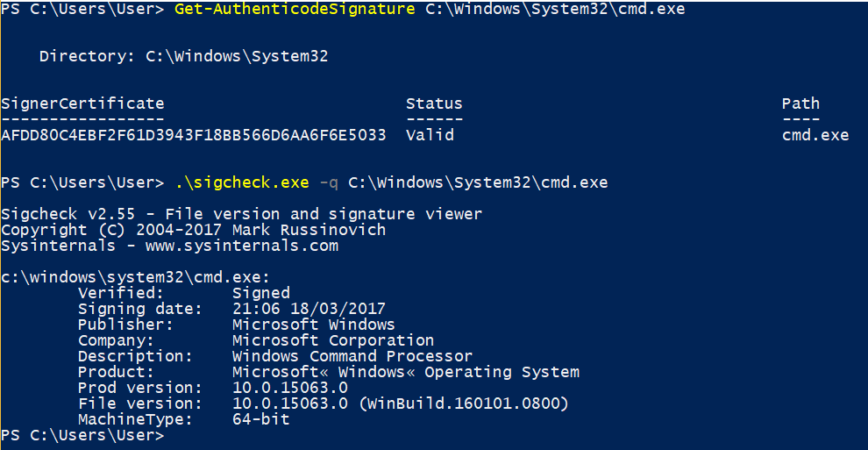Click the SignerCertificate column header
Screen dimensions: 868x450
tap(82, 104)
